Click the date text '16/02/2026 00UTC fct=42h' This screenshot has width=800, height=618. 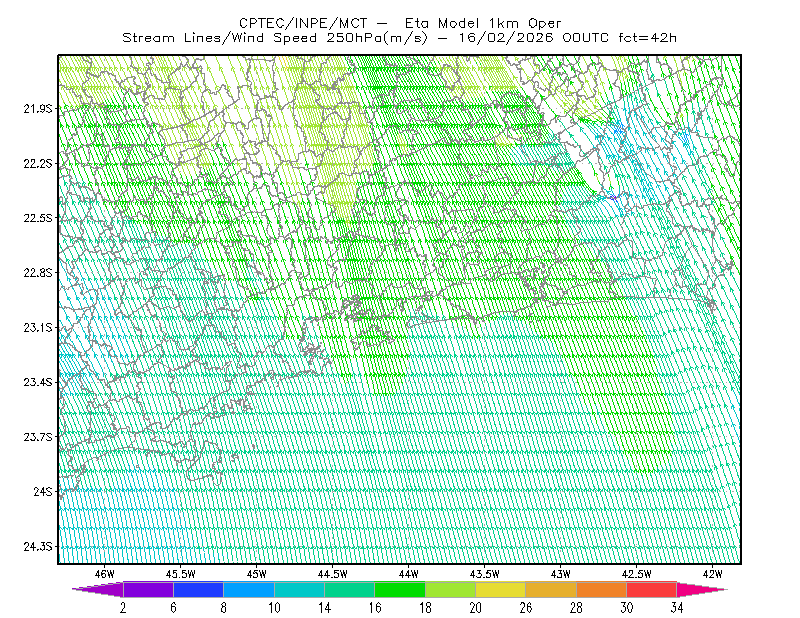[x=567, y=38]
